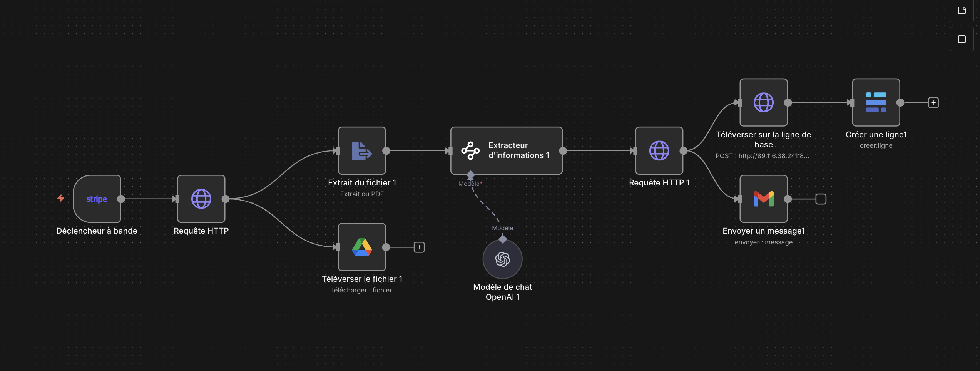
Task: Click the 'Extrait du fichier 1' label
Action: pos(362,183)
